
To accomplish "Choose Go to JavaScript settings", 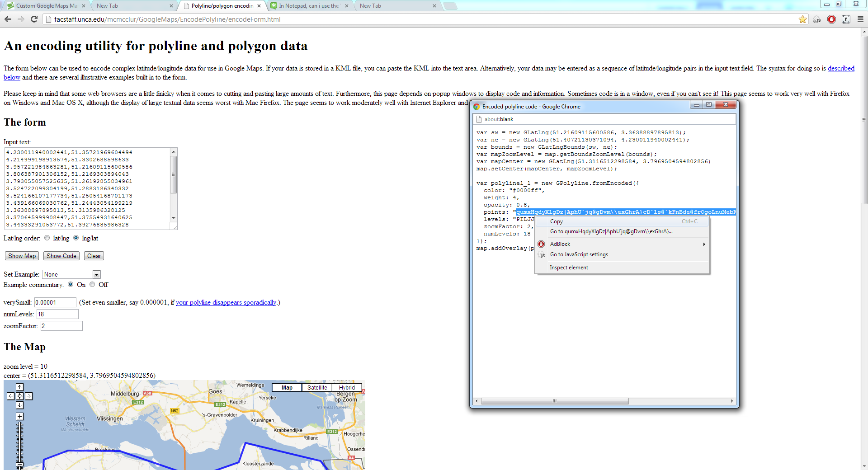I will click(x=622, y=255).
